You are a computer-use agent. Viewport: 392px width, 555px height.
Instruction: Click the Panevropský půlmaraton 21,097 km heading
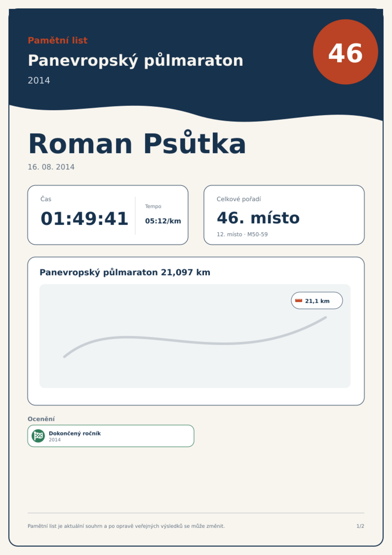pos(125,272)
